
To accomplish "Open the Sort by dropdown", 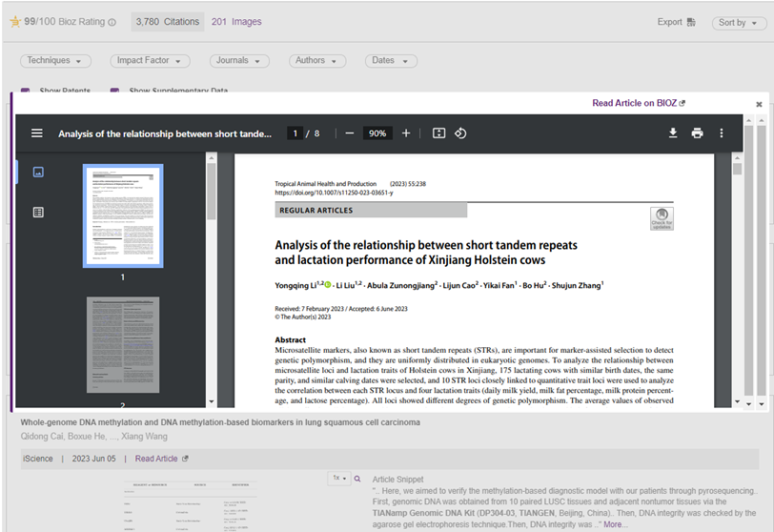I will click(739, 23).
